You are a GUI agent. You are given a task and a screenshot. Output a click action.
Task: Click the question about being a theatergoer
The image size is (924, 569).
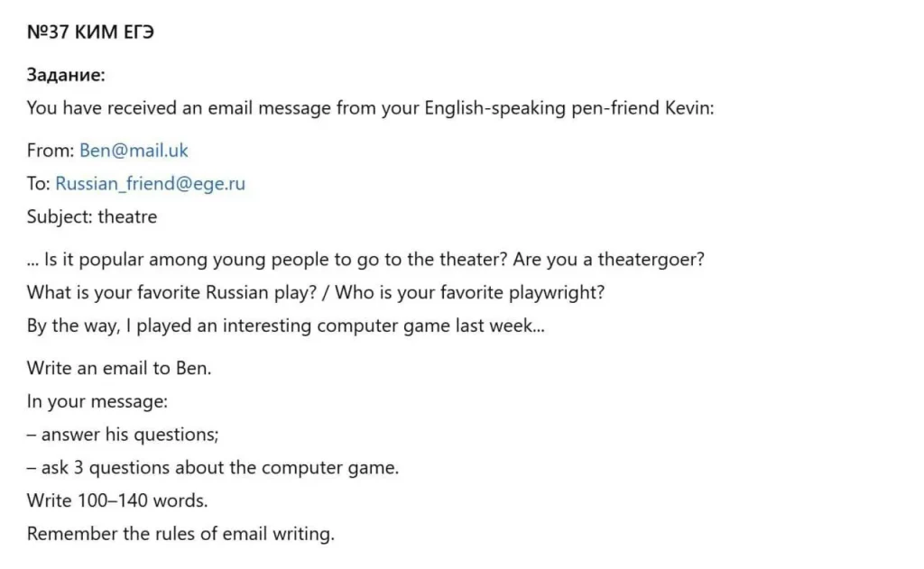pyautogui.click(x=609, y=260)
